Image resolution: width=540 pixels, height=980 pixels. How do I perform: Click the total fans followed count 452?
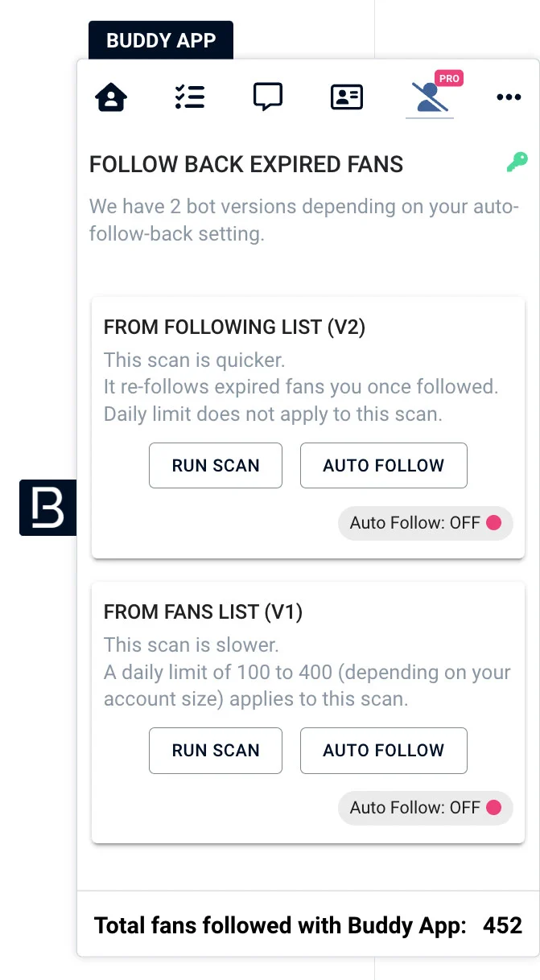coord(502,925)
